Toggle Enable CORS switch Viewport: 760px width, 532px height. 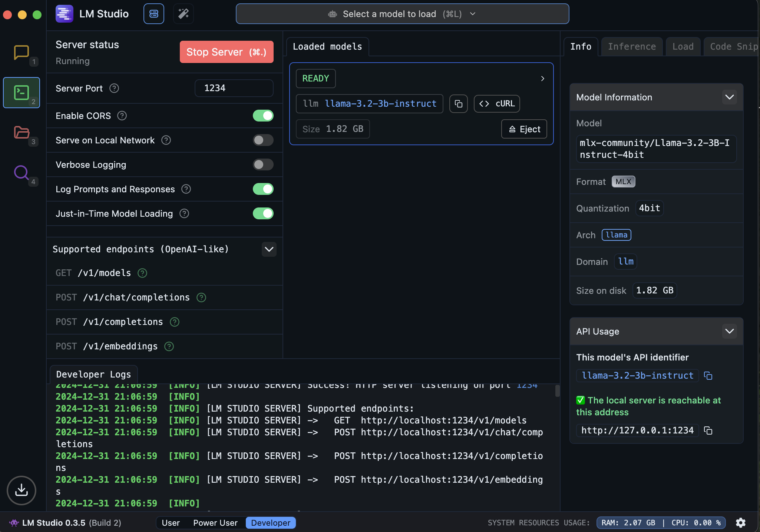263,116
